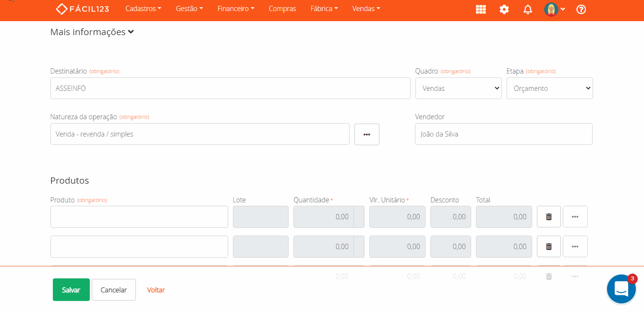Open the support chat bubble

(621, 288)
